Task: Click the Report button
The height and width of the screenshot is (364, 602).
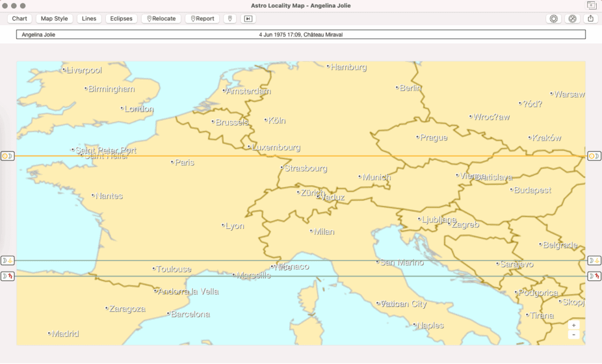Action: point(202,19)
